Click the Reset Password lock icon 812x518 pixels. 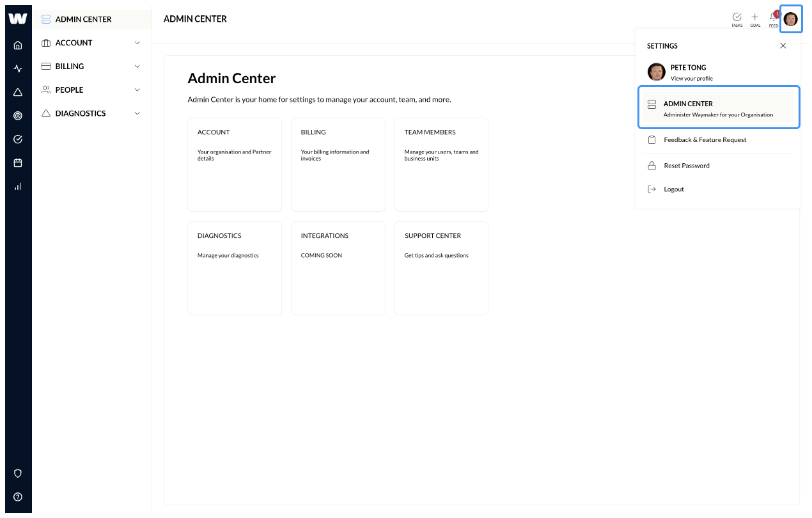[652, 166]
